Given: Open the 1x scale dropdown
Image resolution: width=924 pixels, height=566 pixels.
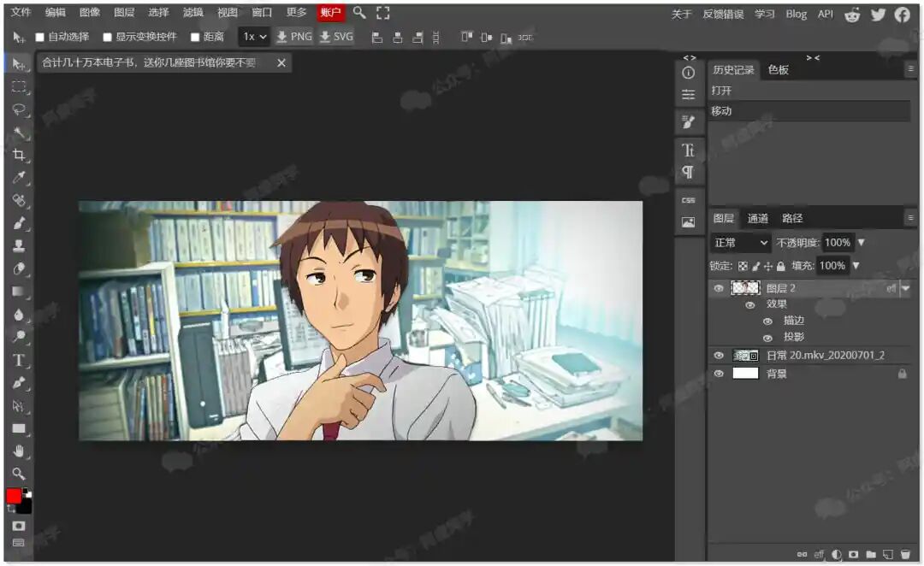Looking at the screenshot, I should click(254, 37).
